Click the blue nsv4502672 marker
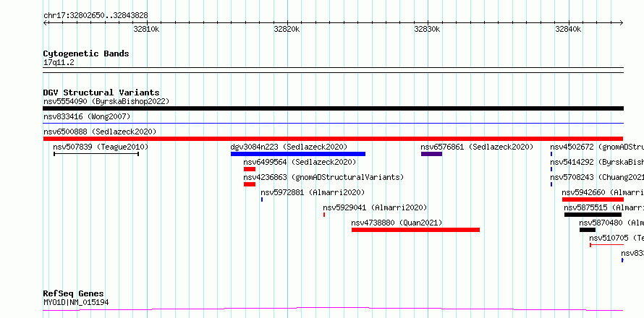This screenshot has width=644, height=318. (x=551, y=154)
